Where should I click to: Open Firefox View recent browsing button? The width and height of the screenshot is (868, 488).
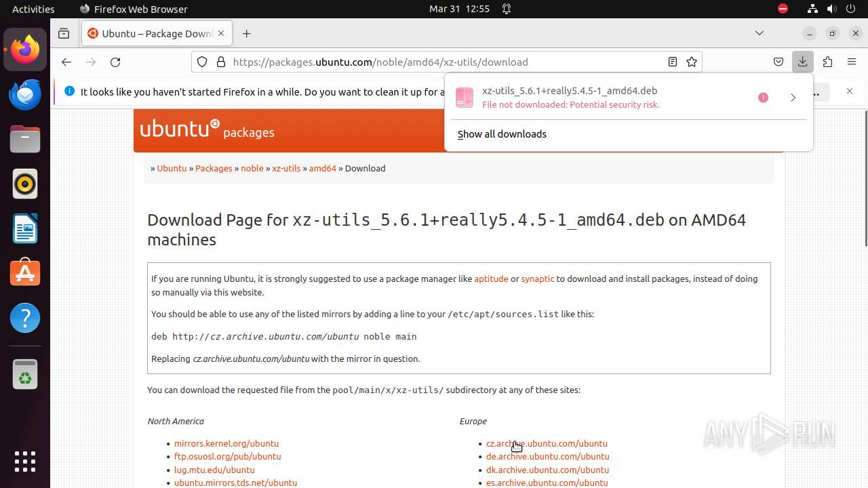(x=64, y=33)
